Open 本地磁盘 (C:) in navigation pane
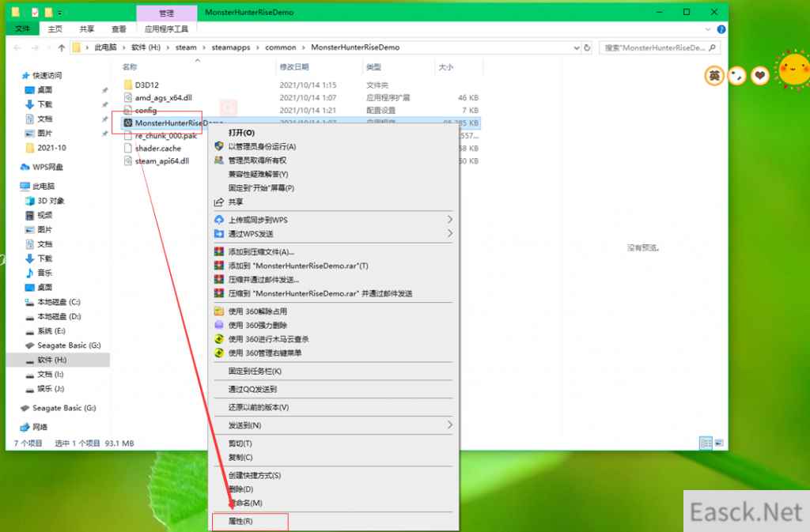Screen dimensions: 810x532 pos(53,302)
